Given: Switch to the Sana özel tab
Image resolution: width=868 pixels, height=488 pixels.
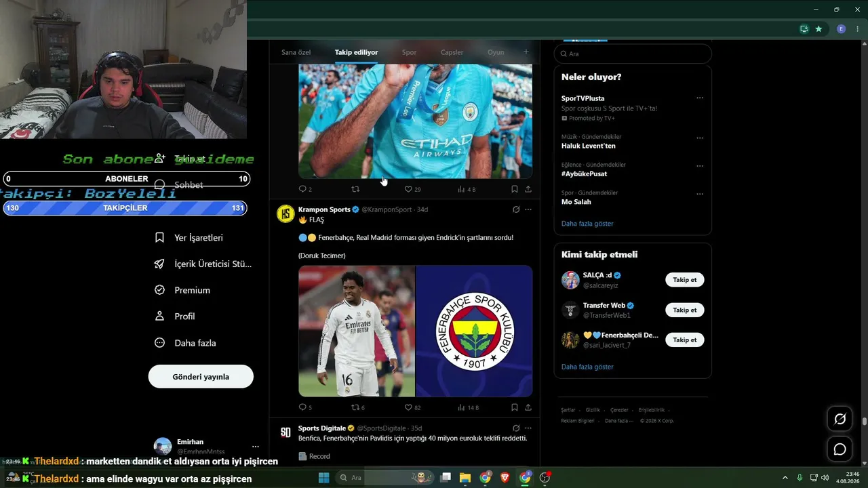Looking at the screenshot, I should tap(296, 52).
